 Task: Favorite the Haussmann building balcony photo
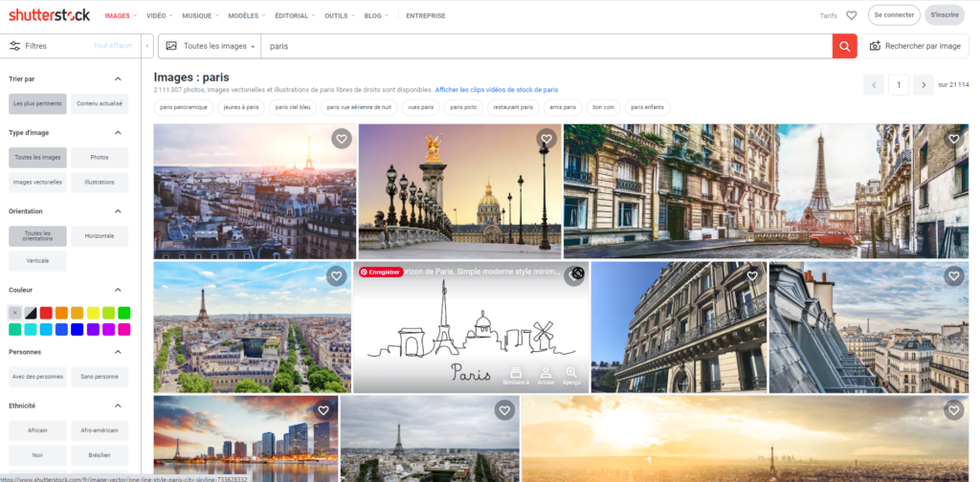tap(752, 276)
